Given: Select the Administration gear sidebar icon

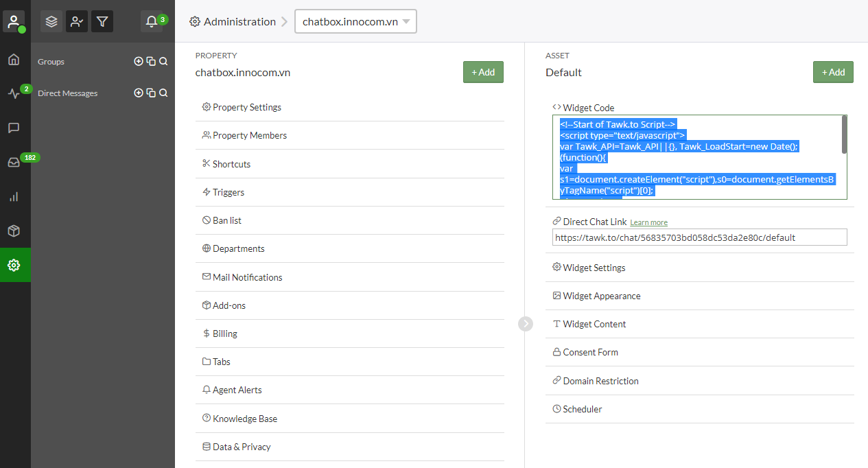Looking at the screenshot, I should point(14,265).
